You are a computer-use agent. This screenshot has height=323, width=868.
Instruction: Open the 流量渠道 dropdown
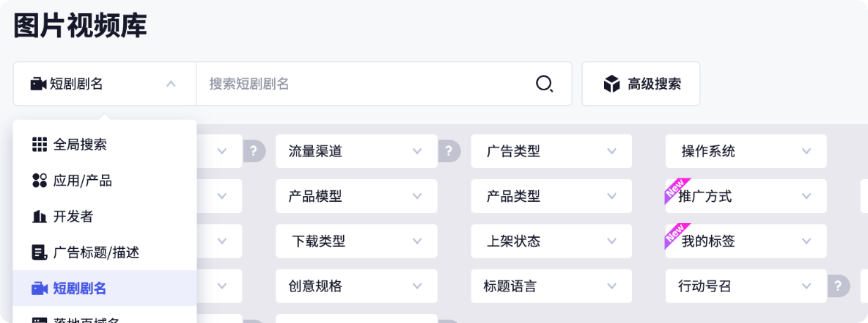[x=356, y=151]
